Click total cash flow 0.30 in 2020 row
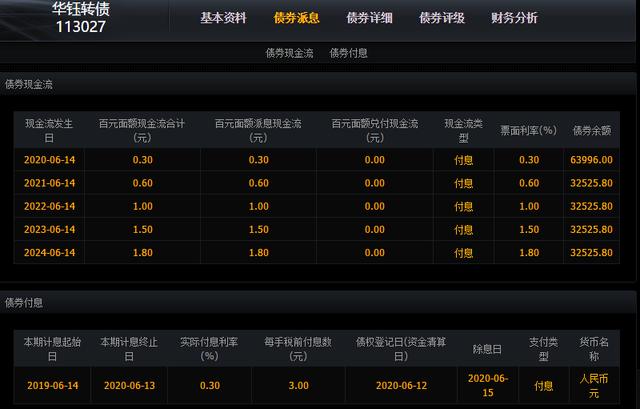This screenshot has width=640, height=409. coord(142,160)
